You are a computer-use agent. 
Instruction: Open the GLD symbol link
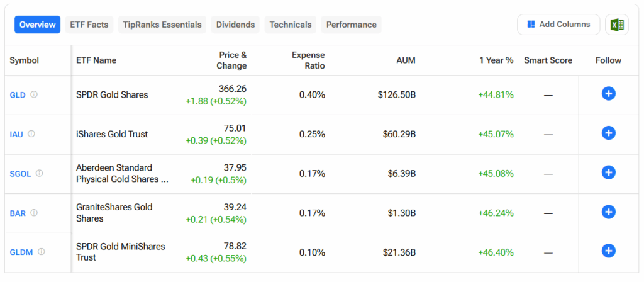[18, 95]
